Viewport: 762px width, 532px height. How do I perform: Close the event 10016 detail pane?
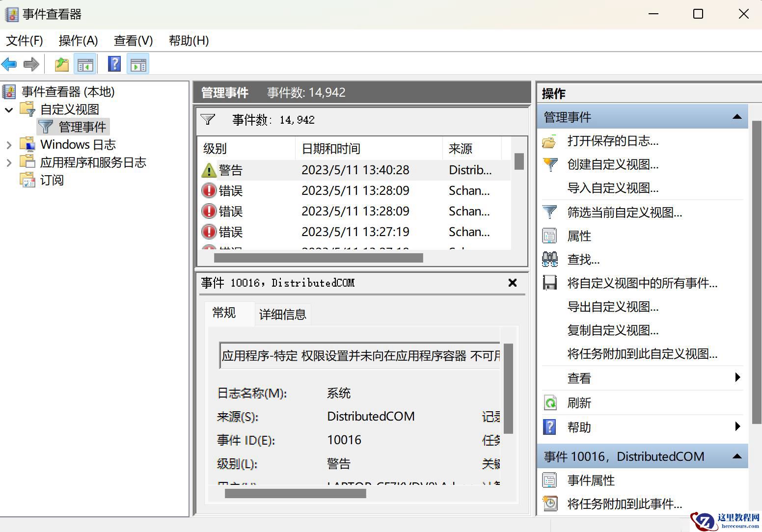[x=512, y=283]
